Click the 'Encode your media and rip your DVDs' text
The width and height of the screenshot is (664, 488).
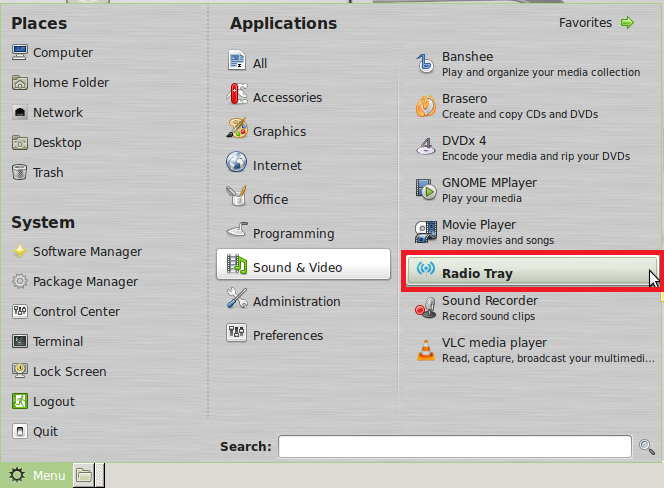click(536, 156)
